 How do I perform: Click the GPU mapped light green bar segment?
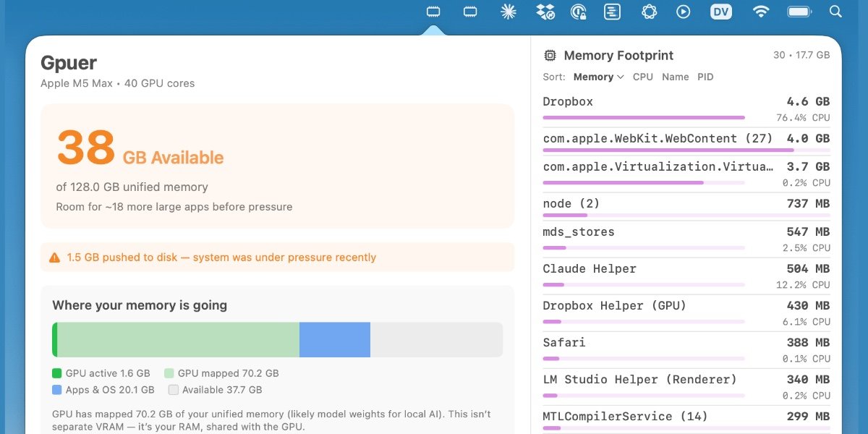click(178, 340)
